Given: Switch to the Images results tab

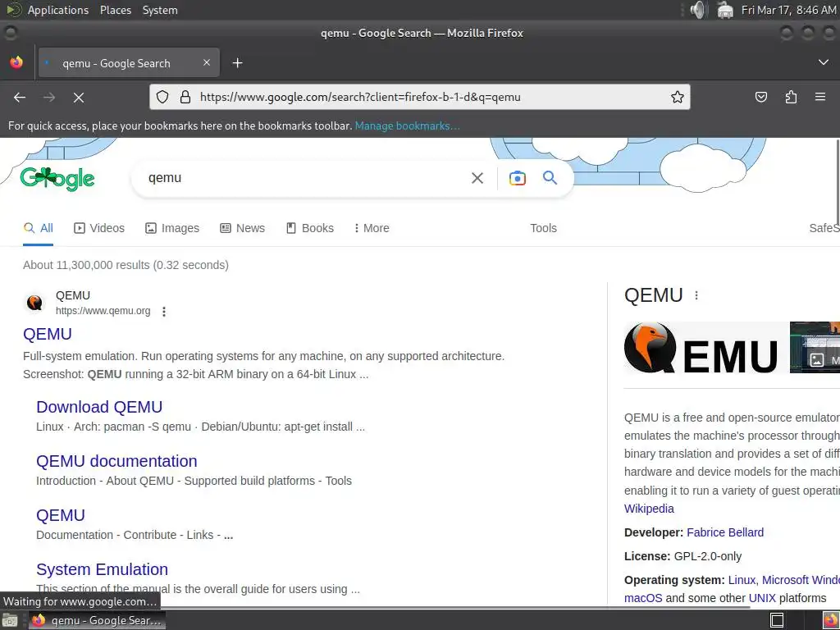Looking at the screenshot, I should (x=172, y=228).
